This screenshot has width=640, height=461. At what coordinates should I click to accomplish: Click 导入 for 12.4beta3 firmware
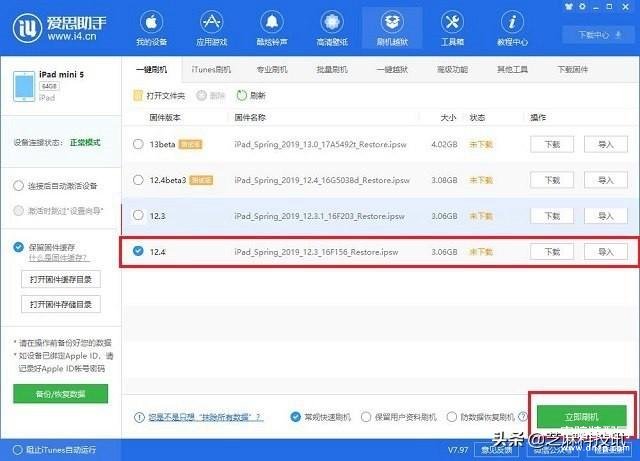606,180
